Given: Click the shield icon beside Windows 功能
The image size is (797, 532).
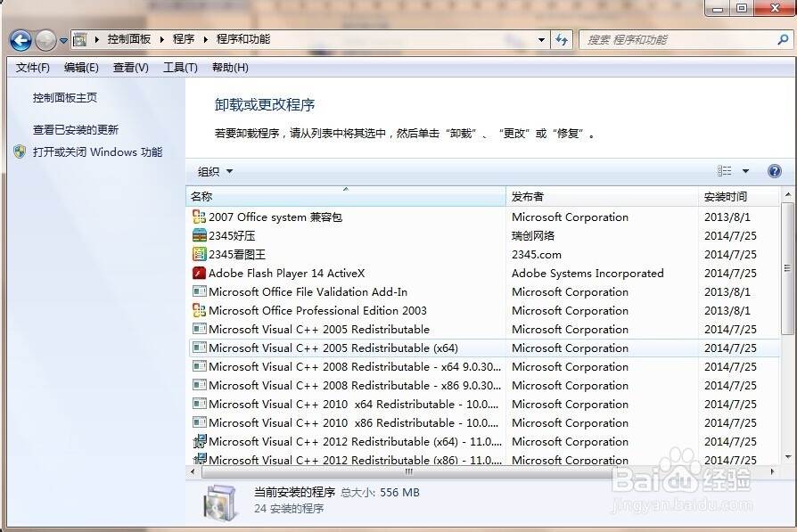Looking at the screenshot, I should tap(20, 151).
